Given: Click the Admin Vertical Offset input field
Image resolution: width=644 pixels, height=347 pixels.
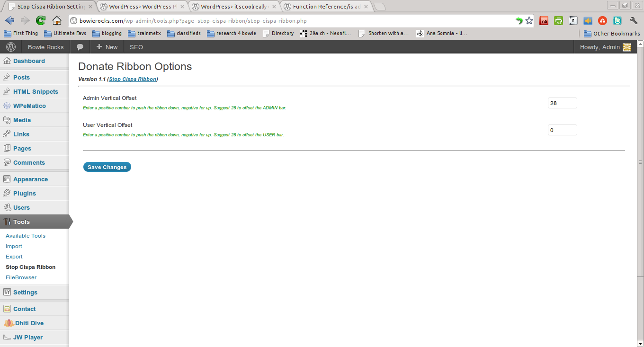Looking at the screenshot, I should click(x=563, y=103).
